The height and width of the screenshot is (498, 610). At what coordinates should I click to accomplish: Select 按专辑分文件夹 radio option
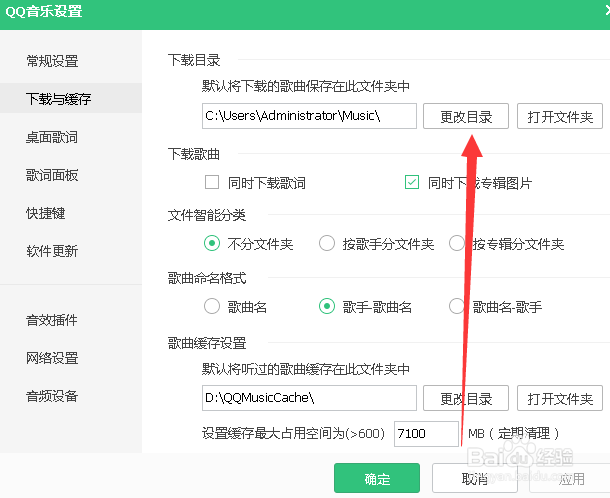456,243
